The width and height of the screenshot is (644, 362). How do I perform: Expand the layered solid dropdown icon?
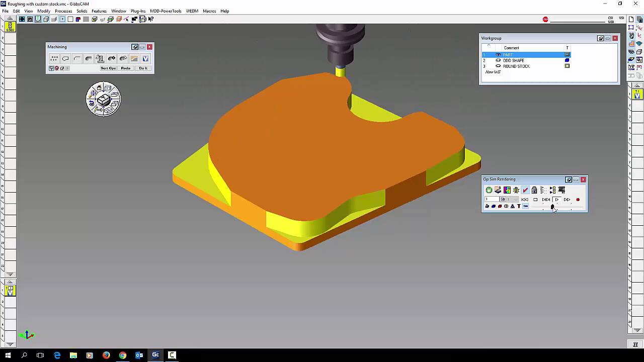click(111, 19)
